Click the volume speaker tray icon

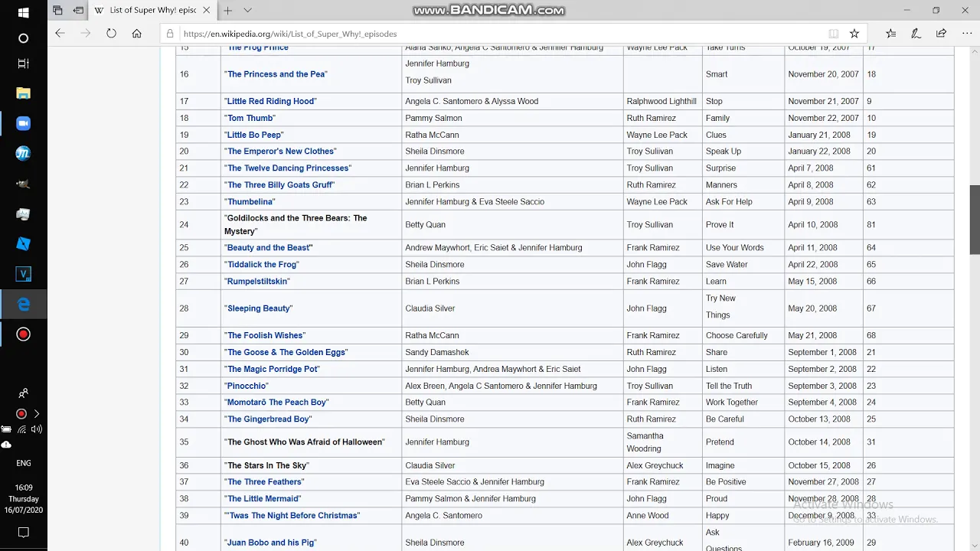[36, 429]
